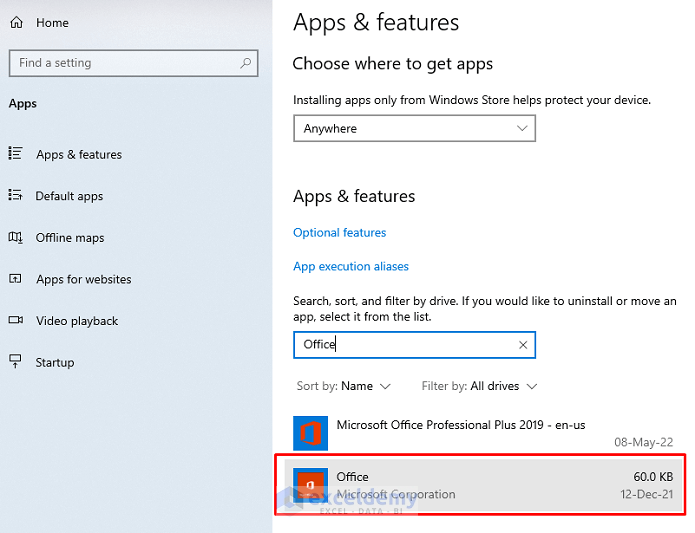Screen dimensions: 695x533
Task: Open the Anywhere dropdown for app sources
Action: click(414, 128)
